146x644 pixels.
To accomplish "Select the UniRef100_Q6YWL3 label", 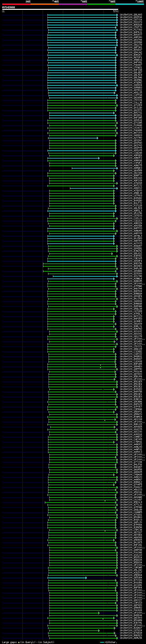I will tap(131, 236).
